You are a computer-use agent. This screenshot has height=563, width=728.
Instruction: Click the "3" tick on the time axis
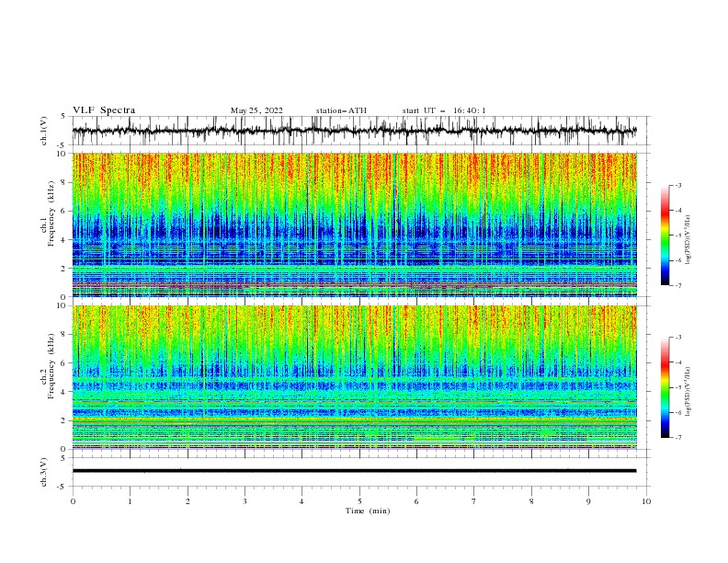click(x=245, y=501)
